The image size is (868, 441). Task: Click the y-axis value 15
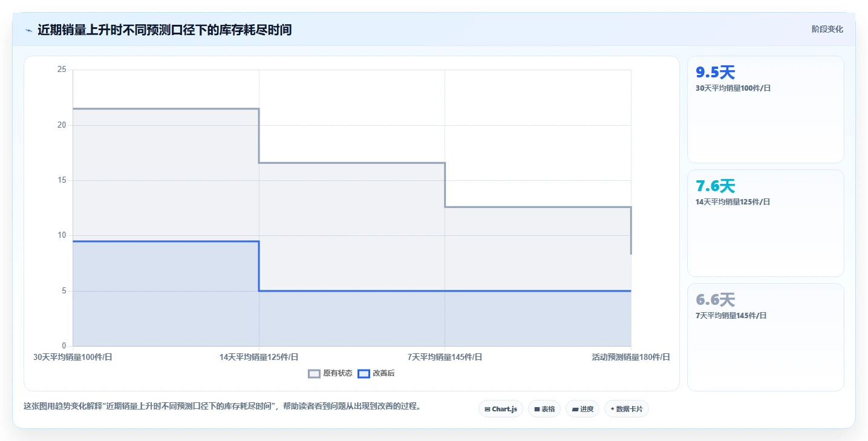[x=62, y=180]
